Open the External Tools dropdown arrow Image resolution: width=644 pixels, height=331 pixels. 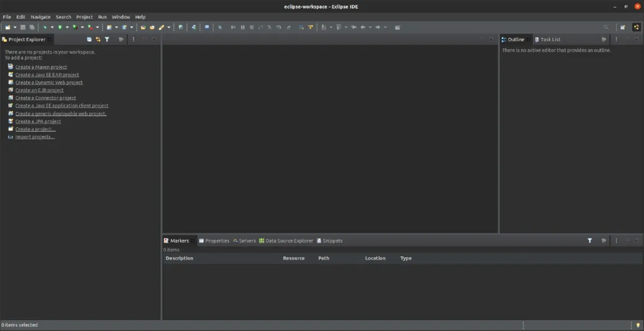point(98,27)
